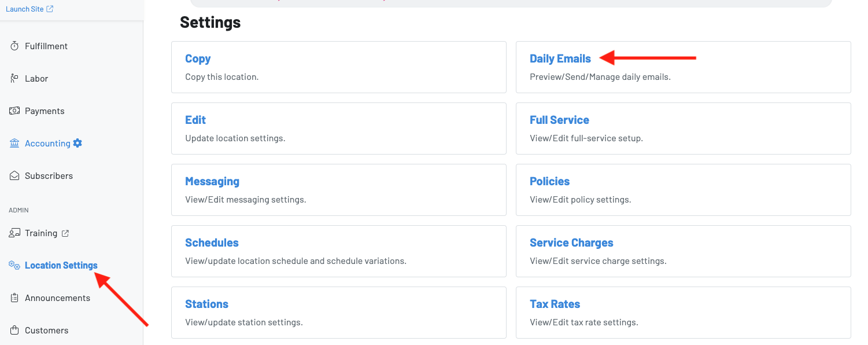
Task: Click the Training presenter icon
Action: [x=14, y=233]
